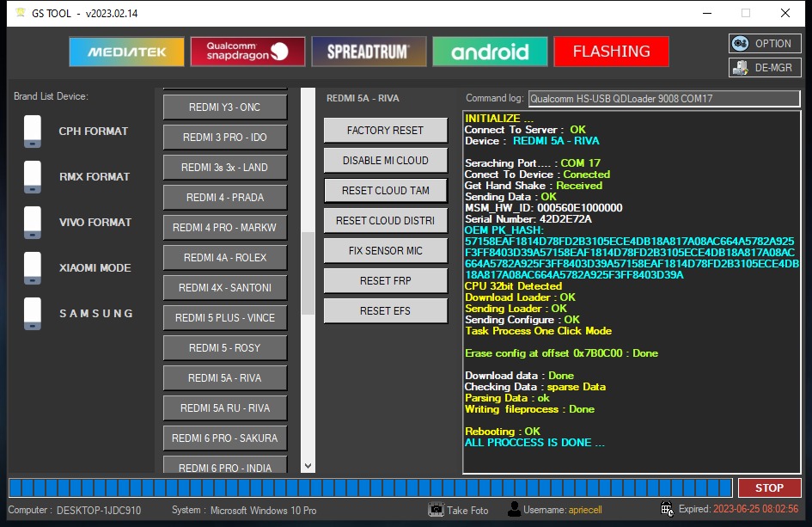
Task: Choose the SAMSUNG brand label
Action: [96, 314]
